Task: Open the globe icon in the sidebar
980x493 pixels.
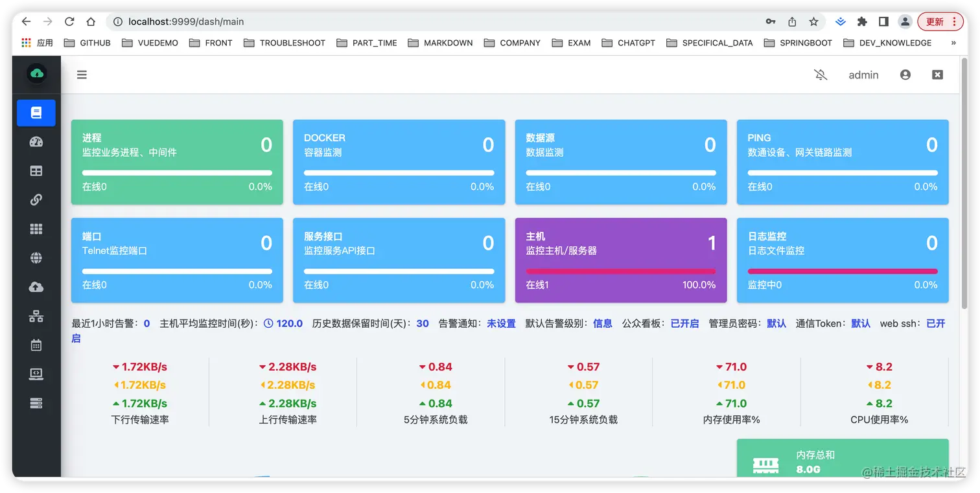Action: [36, 258]
